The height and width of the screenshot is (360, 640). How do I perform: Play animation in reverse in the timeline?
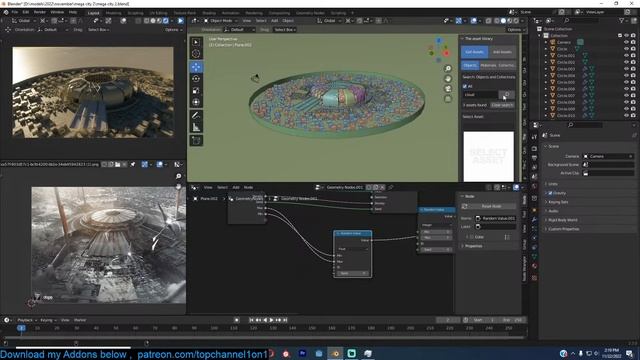[x=265, y=320]
